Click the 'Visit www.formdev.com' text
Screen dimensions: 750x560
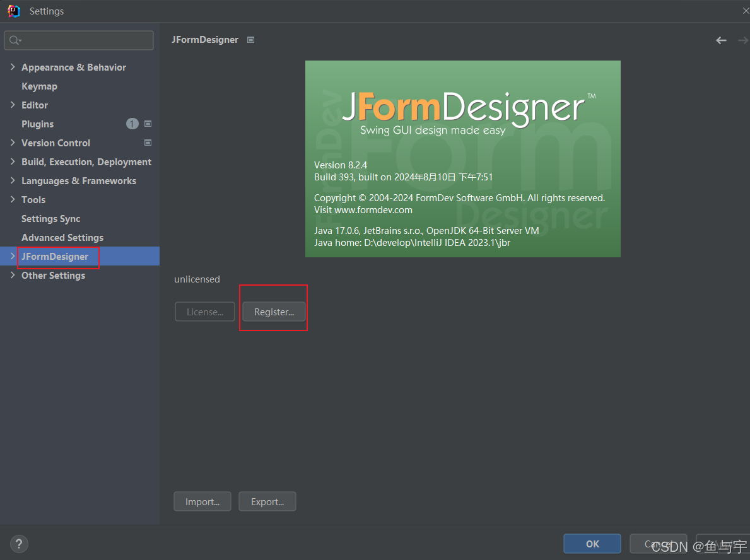[x=363, y=210]
